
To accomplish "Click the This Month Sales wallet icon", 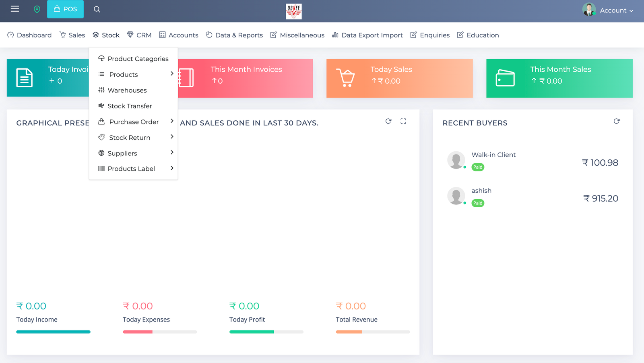I will point(505,78).
